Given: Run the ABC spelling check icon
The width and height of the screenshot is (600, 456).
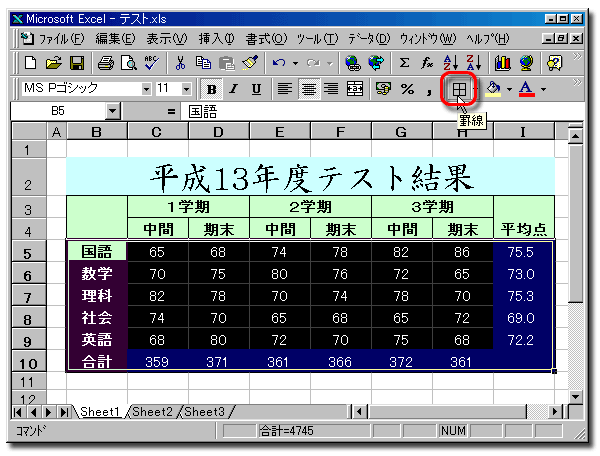Looking at the screenshot, I should coord(152,63).
